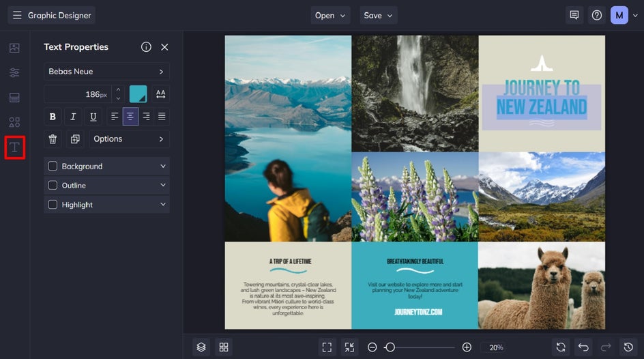
Task: Expand the Options submenu
Action: point(129,139)
